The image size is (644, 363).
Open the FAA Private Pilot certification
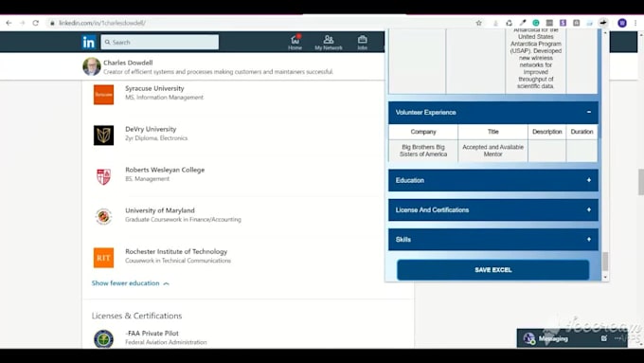(152, 334)
